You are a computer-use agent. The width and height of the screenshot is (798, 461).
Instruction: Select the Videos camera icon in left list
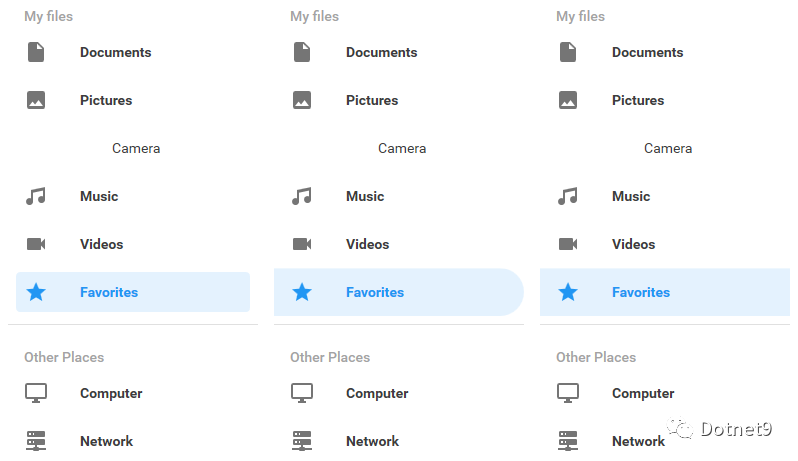(36, 244)
